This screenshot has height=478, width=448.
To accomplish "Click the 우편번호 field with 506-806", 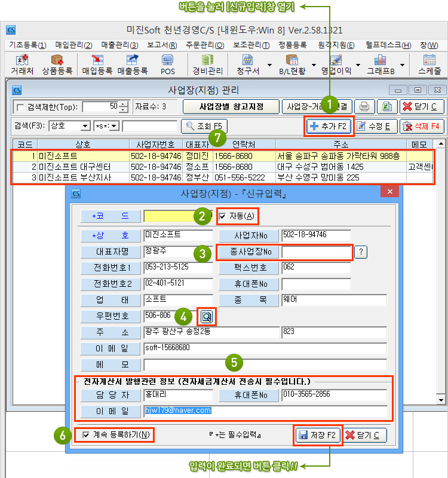I will point(170,317).
